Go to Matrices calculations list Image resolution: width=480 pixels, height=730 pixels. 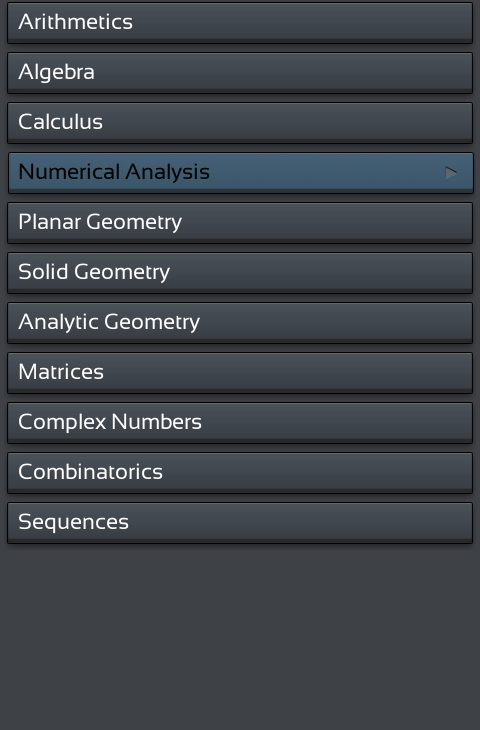click(x=240, y=372)
